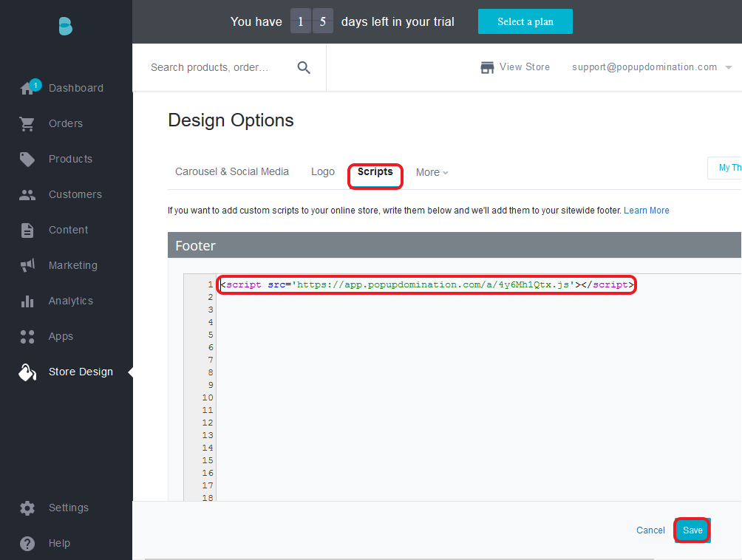Screen dimensions: 742x560
Task: Click the View Store storefront icon
Action: click(x=487, y=68)
